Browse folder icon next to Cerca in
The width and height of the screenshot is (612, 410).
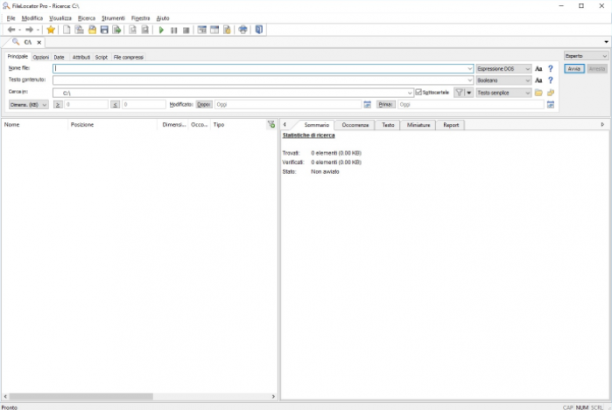tap(539, 93)
